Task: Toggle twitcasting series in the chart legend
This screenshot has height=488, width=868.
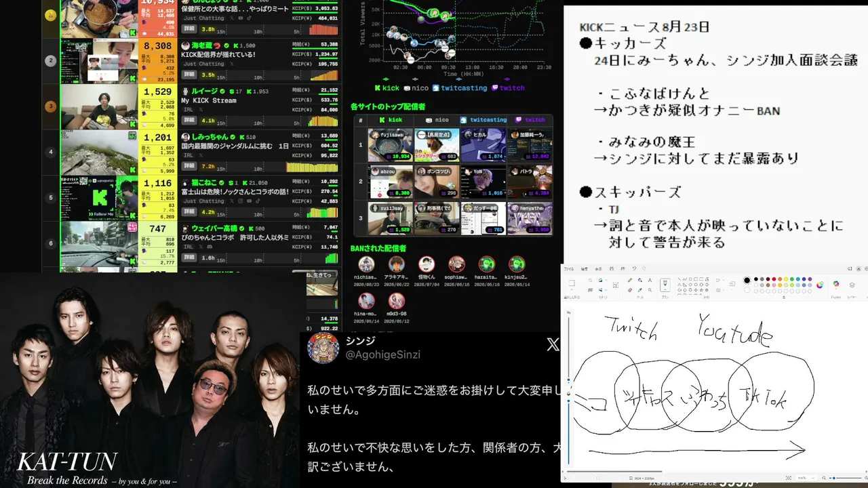Action: pyautogui.click(x=460, y=88)
